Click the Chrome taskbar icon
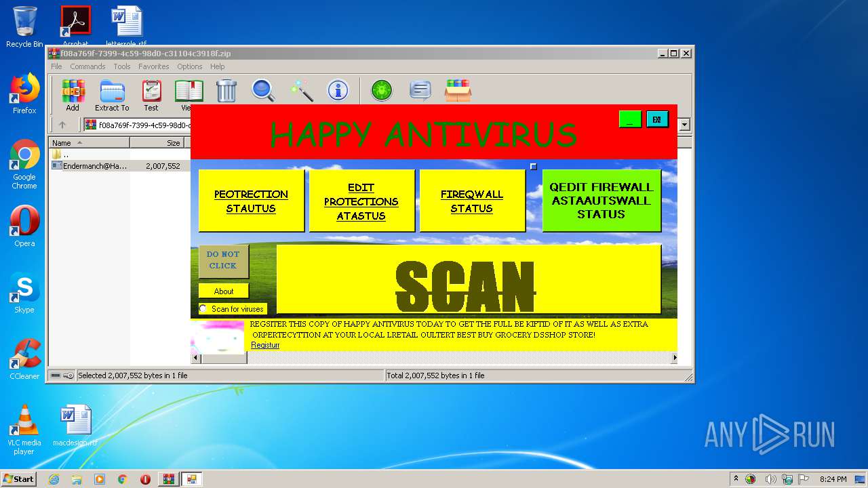Screen dimensions: 868x488 123,479
